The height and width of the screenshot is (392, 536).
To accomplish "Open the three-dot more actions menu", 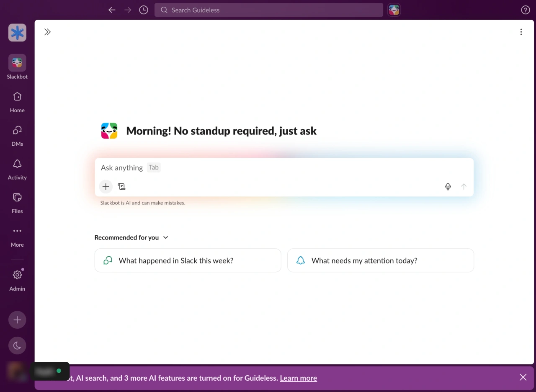I will pos(521,32).
